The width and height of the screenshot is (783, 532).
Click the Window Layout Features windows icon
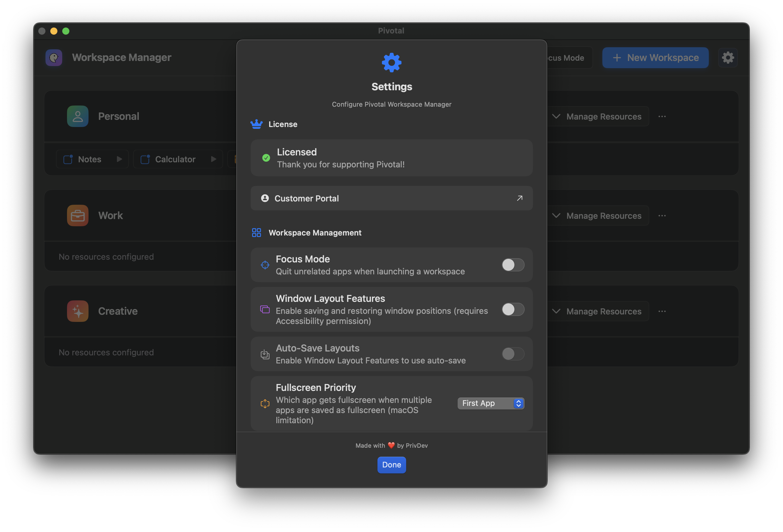[x=265, y=309]
